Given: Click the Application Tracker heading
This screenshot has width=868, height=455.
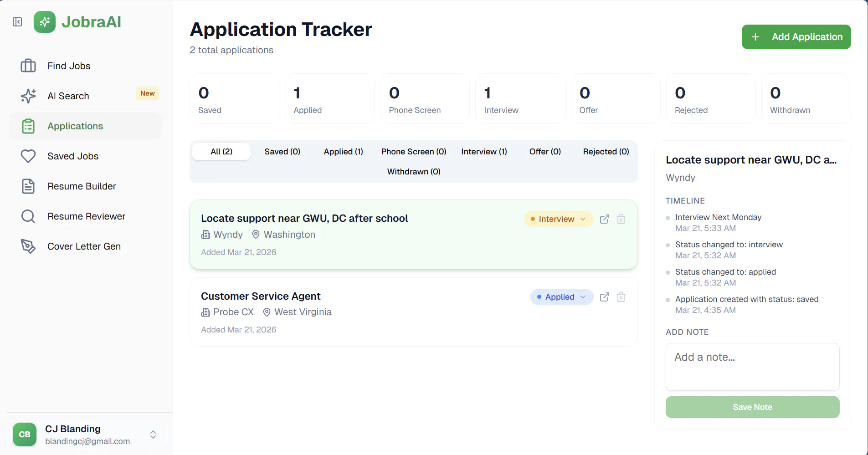Looking at the screenshot, I should pos(281,30).
